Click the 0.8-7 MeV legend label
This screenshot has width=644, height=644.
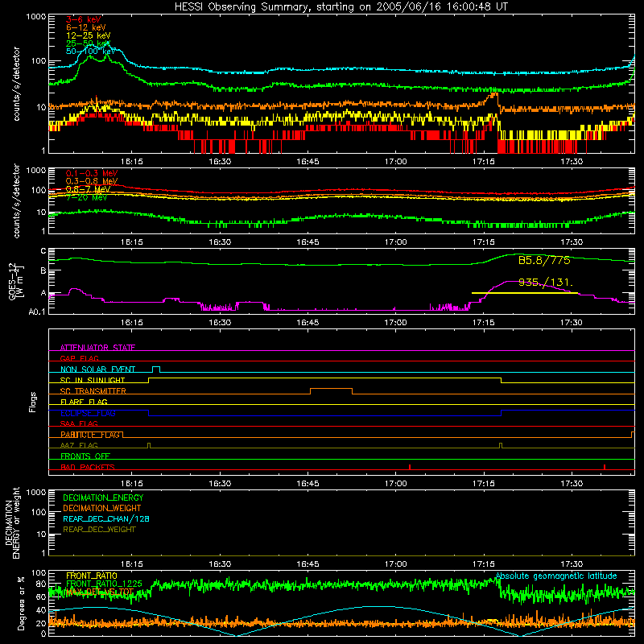pos(88,189)
